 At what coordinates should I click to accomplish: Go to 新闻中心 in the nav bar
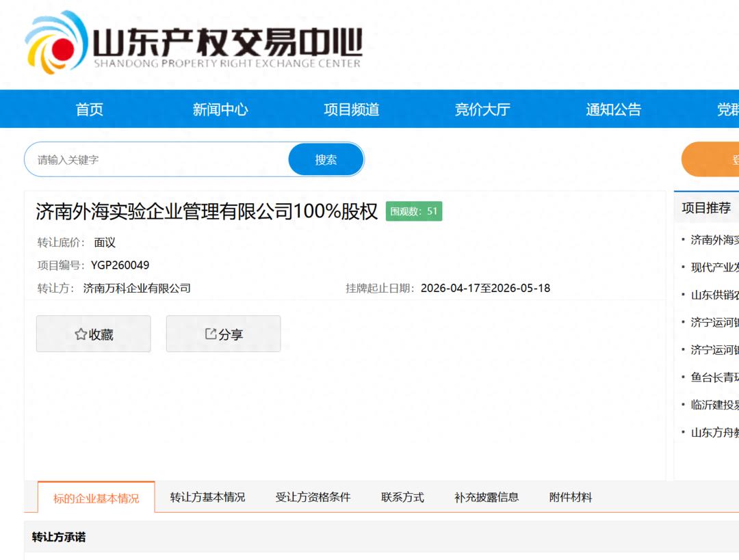click(x=220, y=109)
